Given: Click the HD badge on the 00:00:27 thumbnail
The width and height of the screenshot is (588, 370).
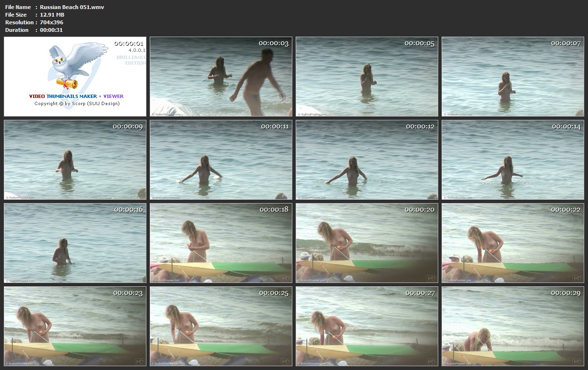Looking at the screenshot, I should coord(431,361).
